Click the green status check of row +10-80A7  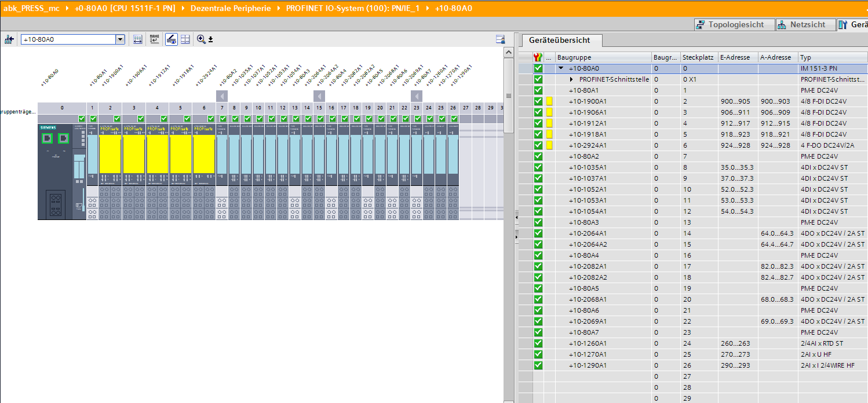click(538, 332)
